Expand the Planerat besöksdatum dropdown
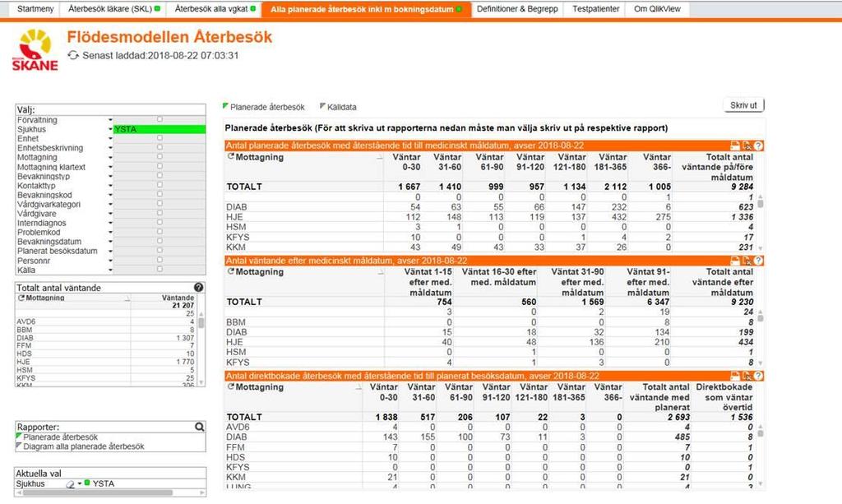The image size is (842, 504). click(x=110, y=252)
